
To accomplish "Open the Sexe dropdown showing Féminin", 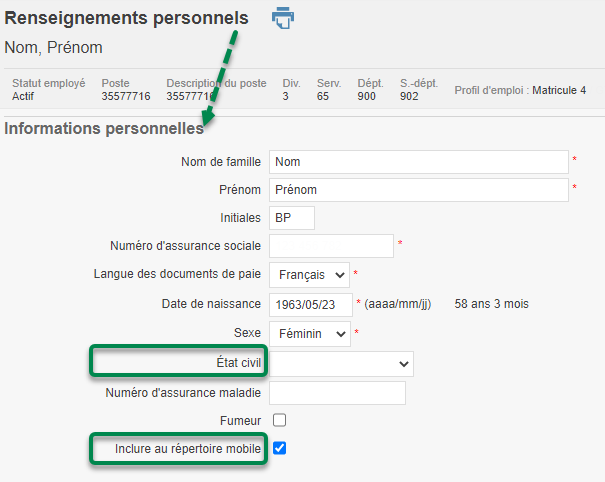I will [309, 334].
